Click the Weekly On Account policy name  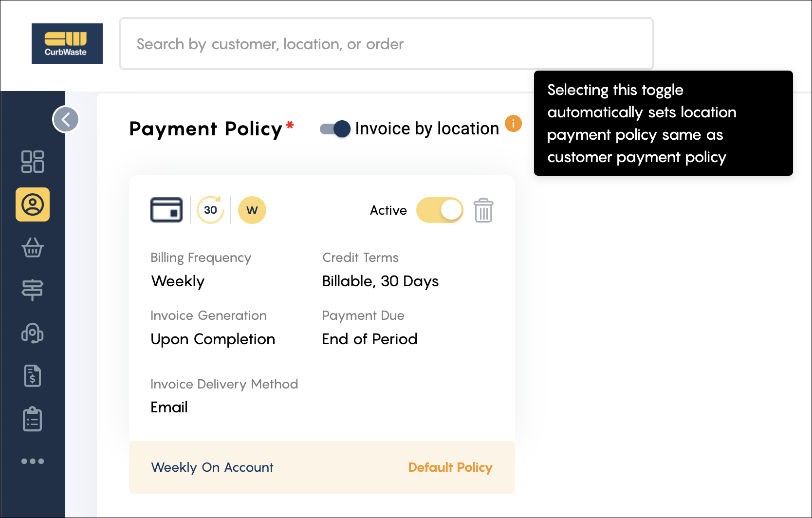[212, 467]
